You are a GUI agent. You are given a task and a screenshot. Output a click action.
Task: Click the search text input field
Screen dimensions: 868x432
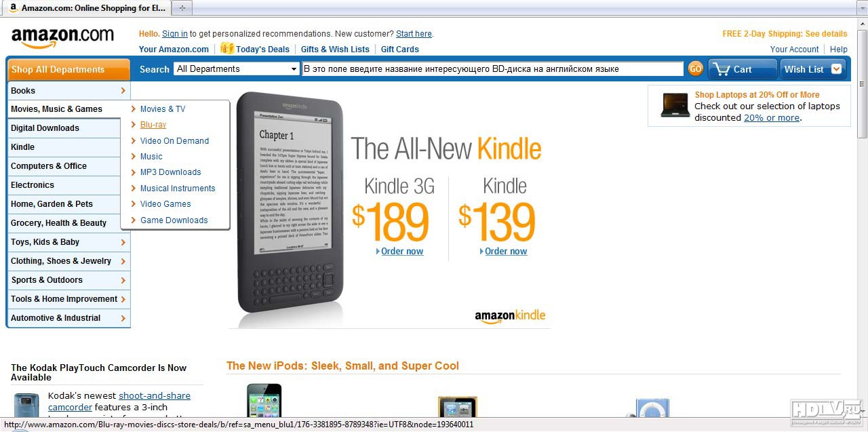493,69
